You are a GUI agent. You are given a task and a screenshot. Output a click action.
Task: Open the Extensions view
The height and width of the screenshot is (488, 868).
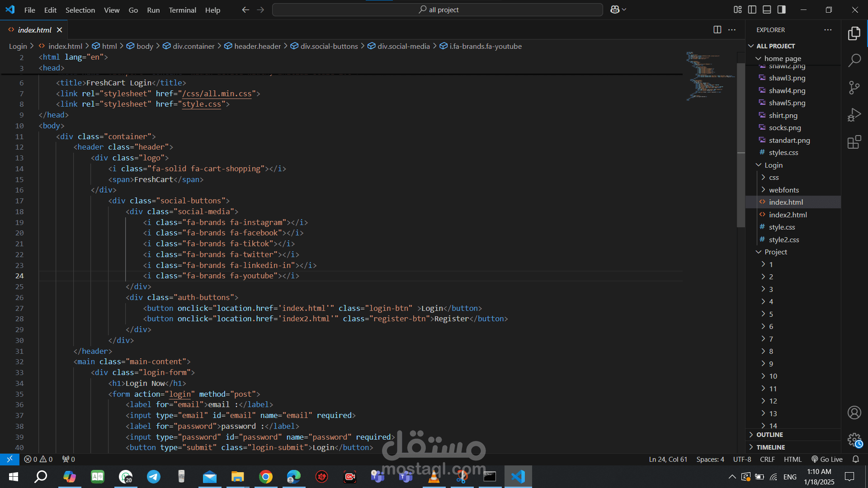(x=854, y=143)
